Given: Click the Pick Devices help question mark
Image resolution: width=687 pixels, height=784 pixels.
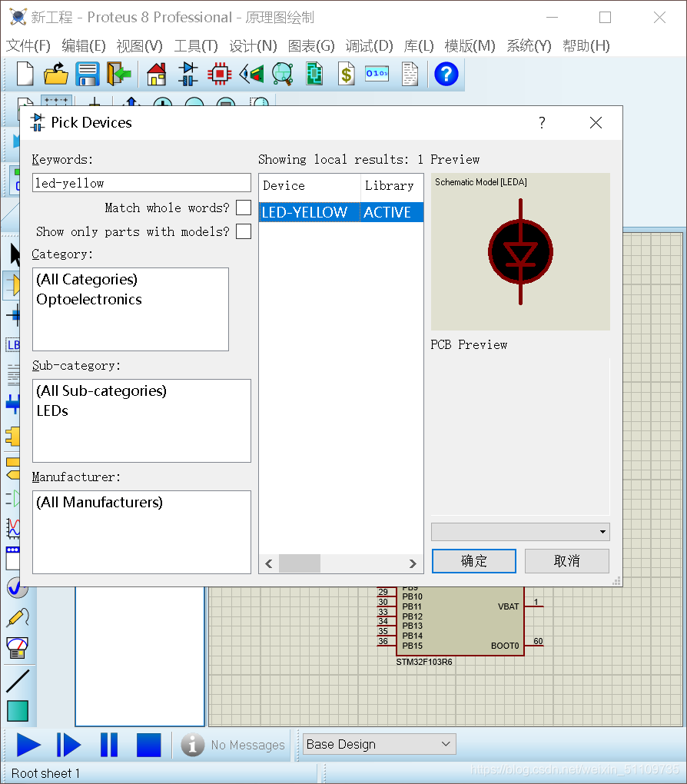Looking at the screenshot, I should pyautogui.click(x=542, y=122).
